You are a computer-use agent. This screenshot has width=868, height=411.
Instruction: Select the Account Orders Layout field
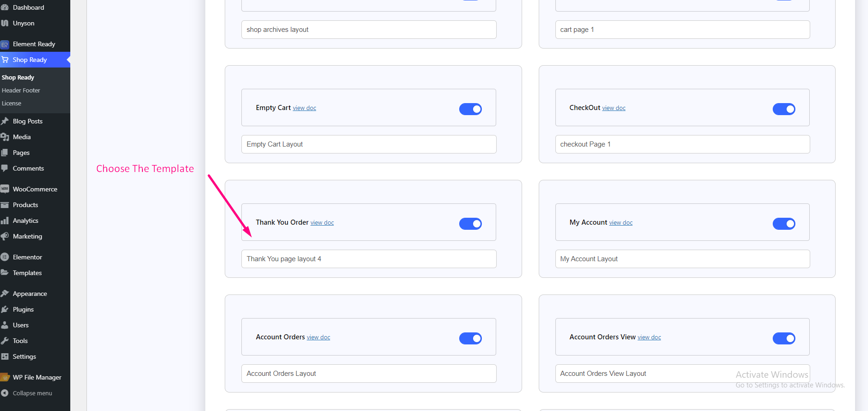369,374
